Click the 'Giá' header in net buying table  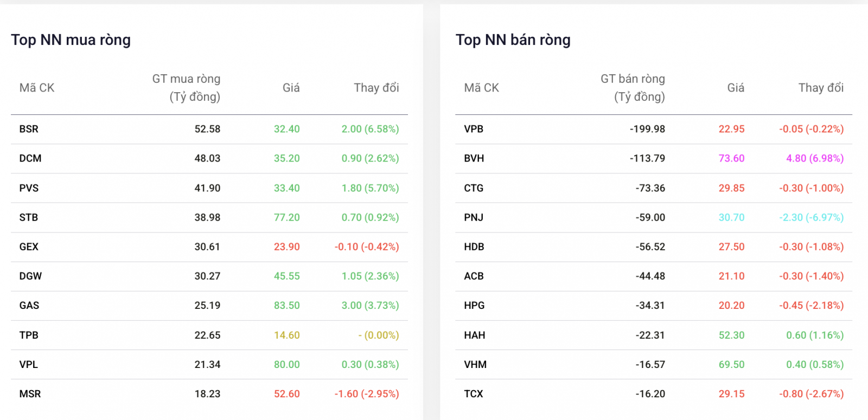coord(291,88)
